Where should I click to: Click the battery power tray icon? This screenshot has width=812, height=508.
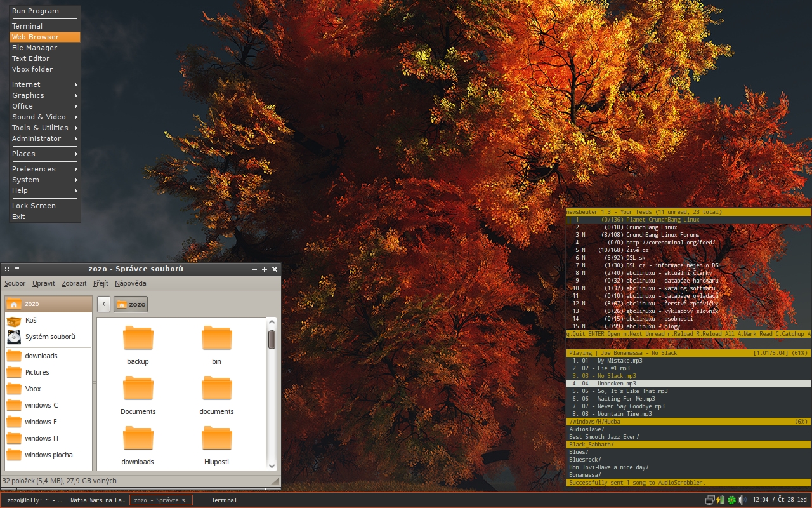720,500
